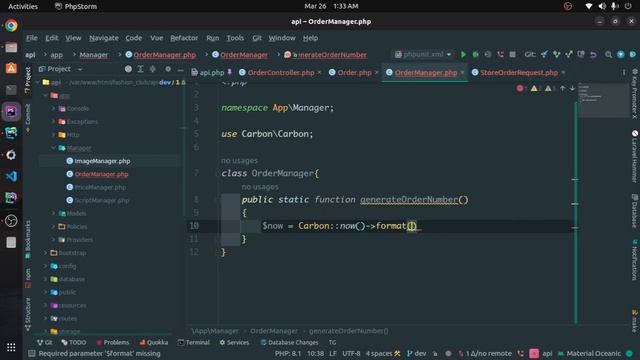Click the red error indicator in editor

point(520,88)
